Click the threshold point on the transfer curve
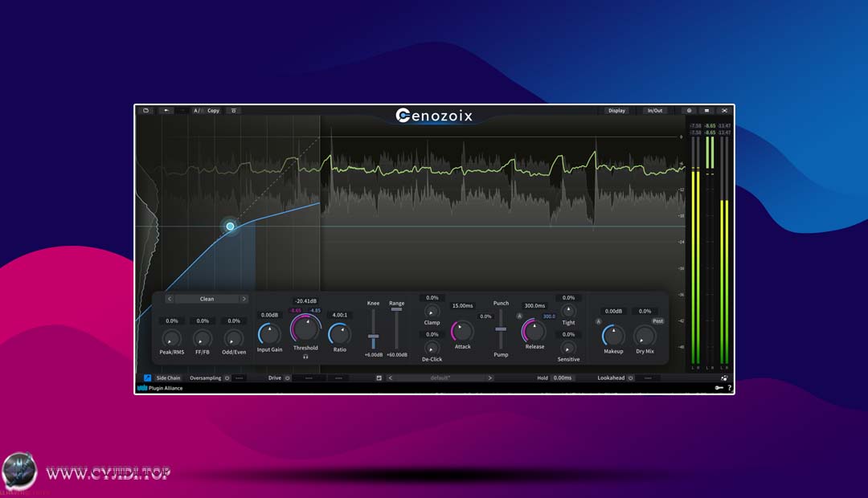 (231, 226)
